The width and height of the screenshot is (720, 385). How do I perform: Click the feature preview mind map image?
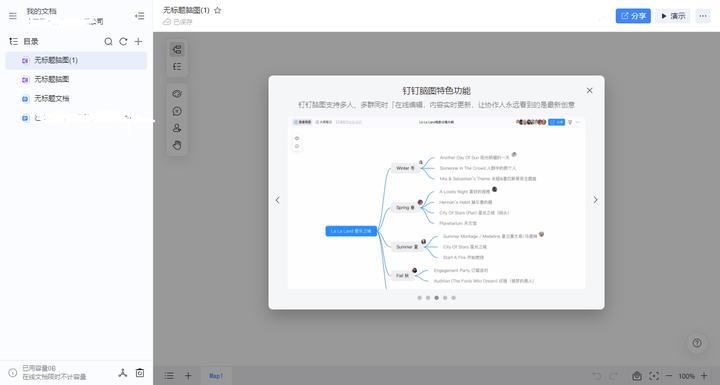436,203
